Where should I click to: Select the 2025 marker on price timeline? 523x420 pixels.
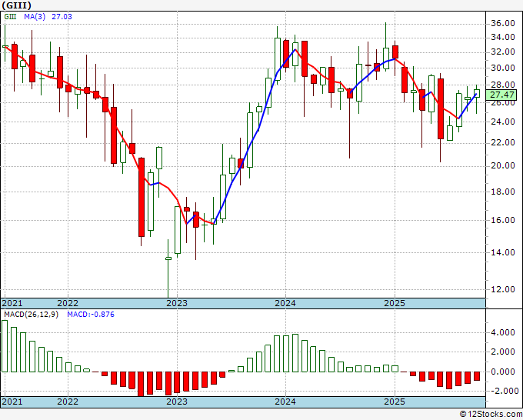click(x=395, y=303)
